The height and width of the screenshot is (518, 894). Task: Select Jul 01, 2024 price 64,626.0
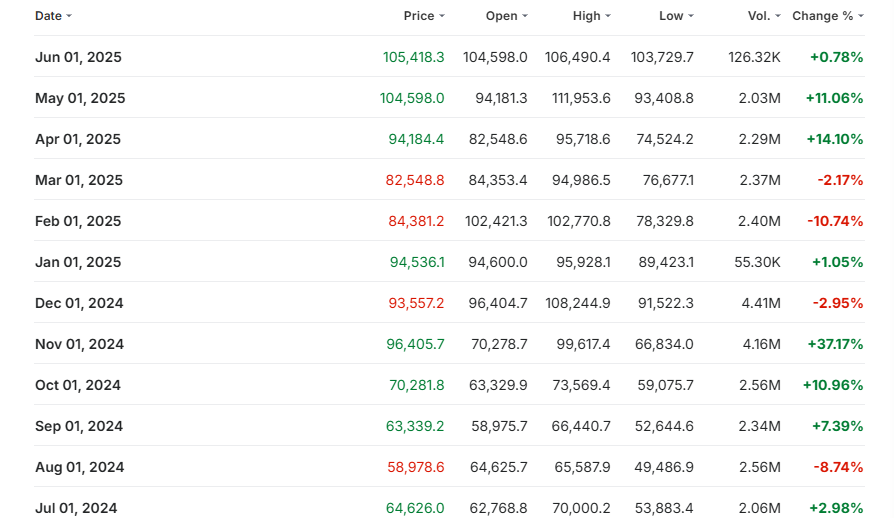(415, 508)
